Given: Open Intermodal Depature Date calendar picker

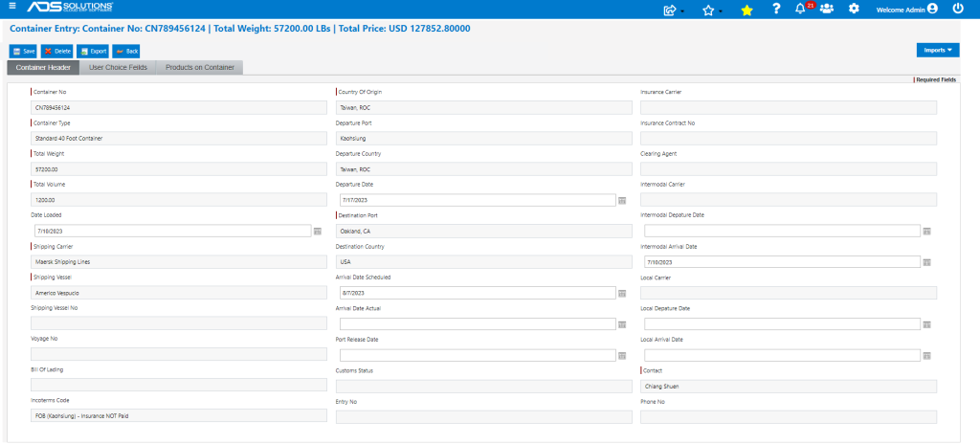Looking at the screenshot, I should pyautogui.click(x=926, y=232).
